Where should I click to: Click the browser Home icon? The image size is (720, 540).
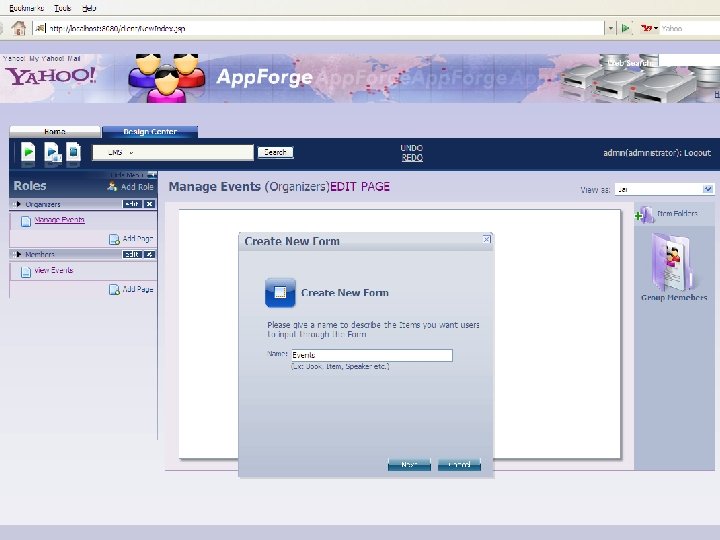pyautogui.click(x=19, y=28)
